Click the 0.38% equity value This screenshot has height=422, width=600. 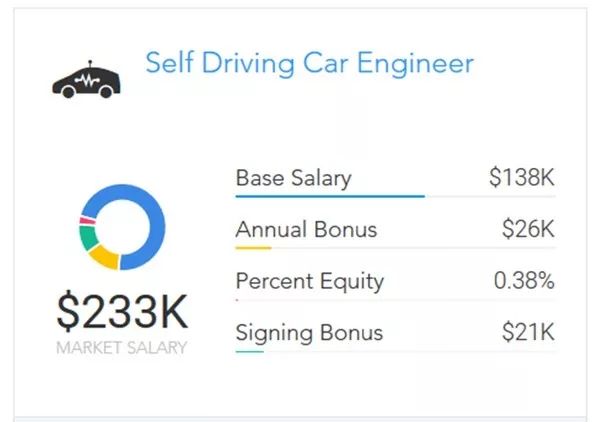tap(524, 281)
